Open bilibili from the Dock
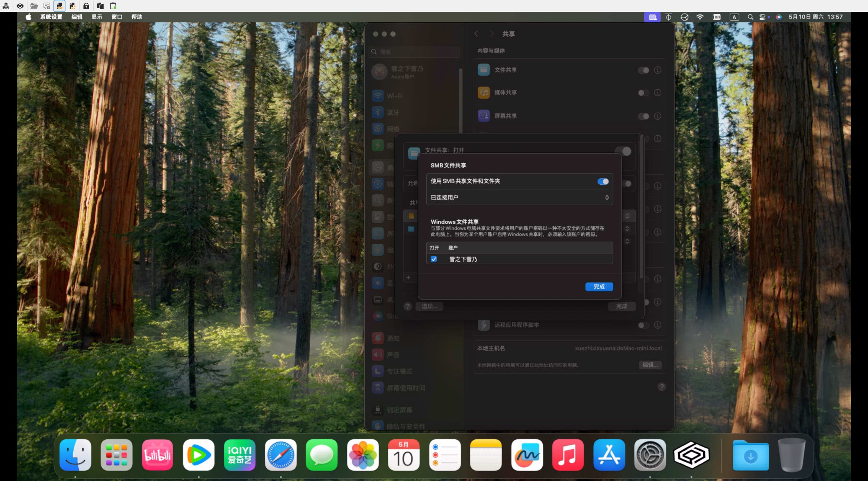 click(158, 455)
